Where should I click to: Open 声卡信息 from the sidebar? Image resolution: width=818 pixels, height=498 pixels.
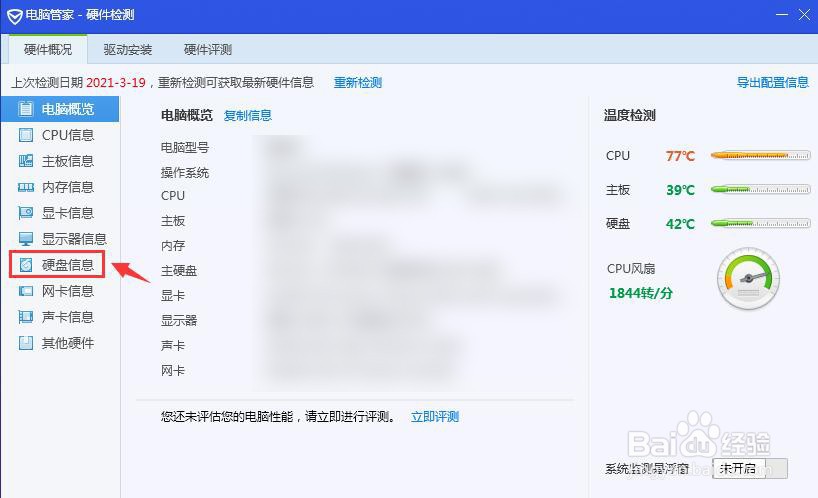(x=68, y=317)
